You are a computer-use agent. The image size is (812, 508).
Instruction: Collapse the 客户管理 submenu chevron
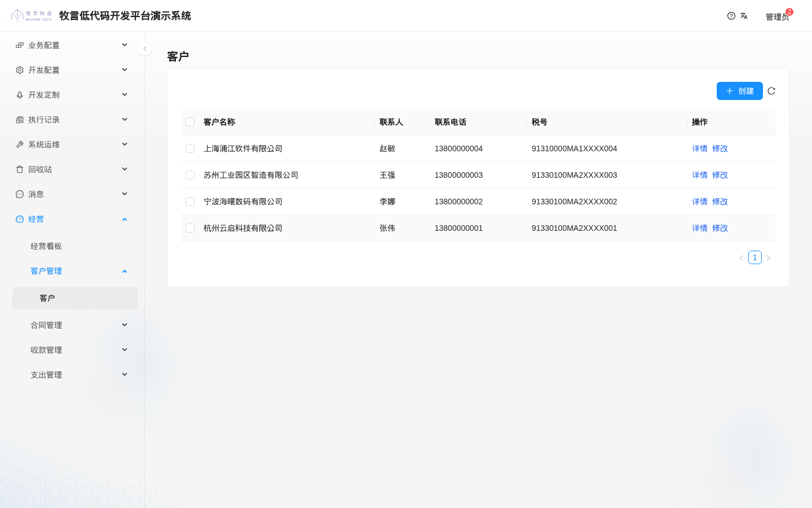pyautogui.click(x=125, y=271)
